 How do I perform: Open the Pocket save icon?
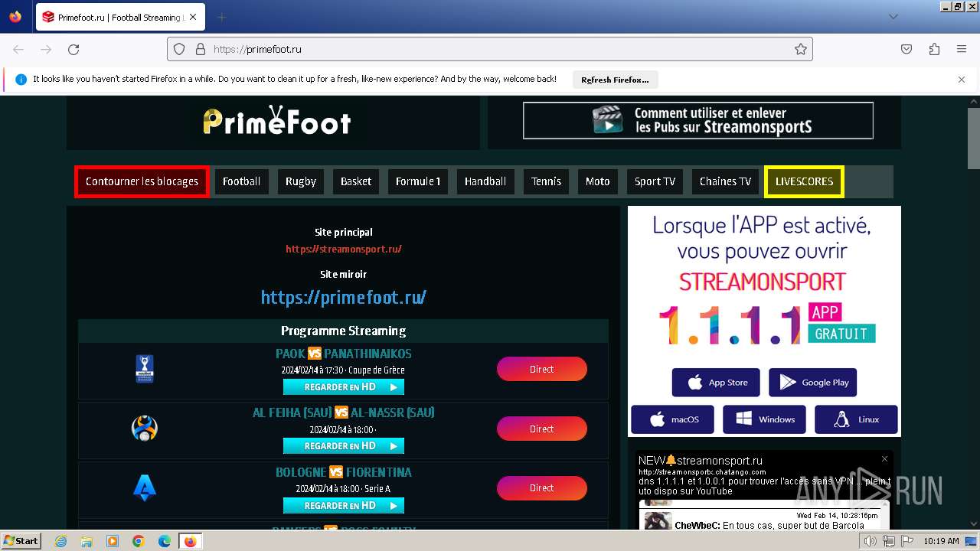point(906,49)
